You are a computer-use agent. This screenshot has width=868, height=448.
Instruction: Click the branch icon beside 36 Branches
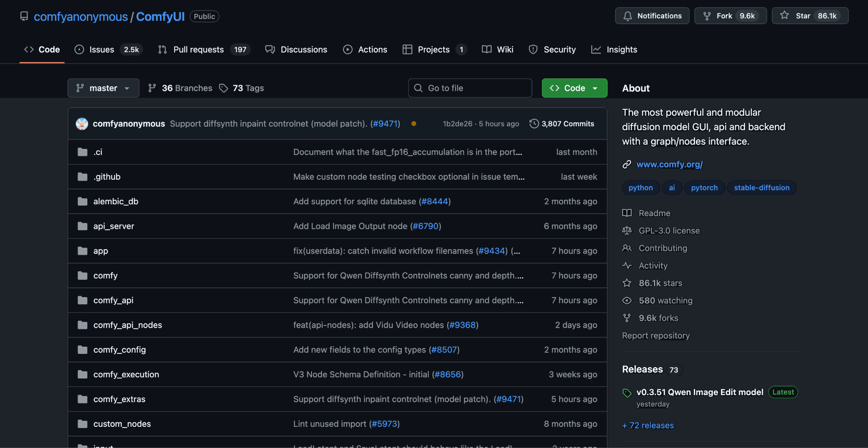pyautogui.click(x=152, y=88)
